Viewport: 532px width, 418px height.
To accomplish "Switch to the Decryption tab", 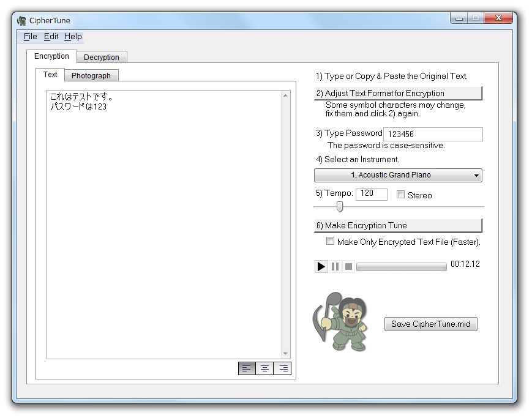I will coord(102,58).
